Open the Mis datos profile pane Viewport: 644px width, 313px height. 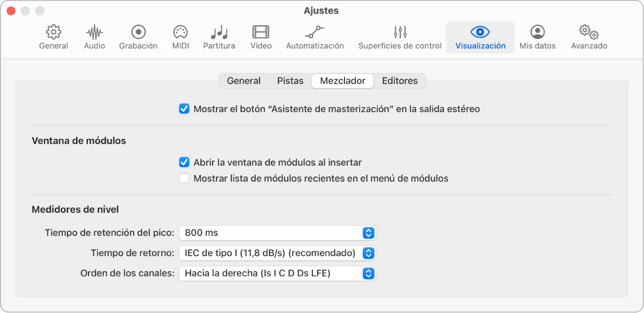click(537, 38)
